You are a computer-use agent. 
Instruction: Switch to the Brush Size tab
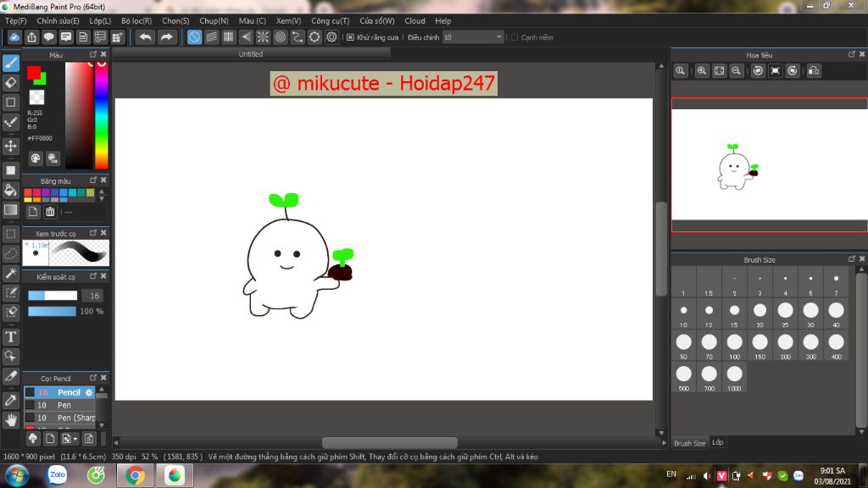pyautogui.click(x=689, y=443)
